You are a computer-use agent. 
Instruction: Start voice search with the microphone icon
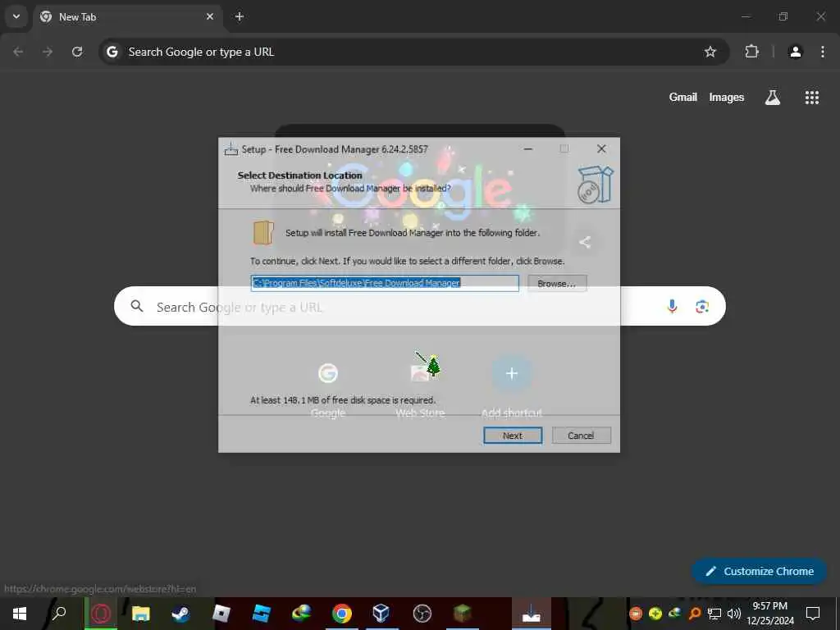(672, 307)
